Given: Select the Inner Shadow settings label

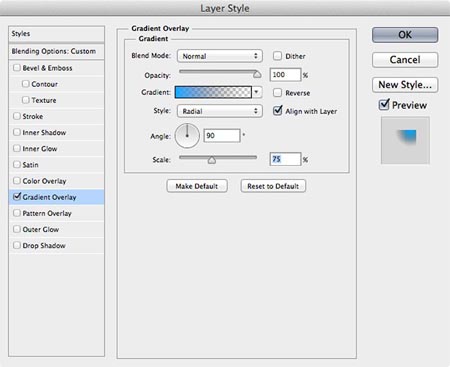Looking at the screenshot, I should 44,132.
